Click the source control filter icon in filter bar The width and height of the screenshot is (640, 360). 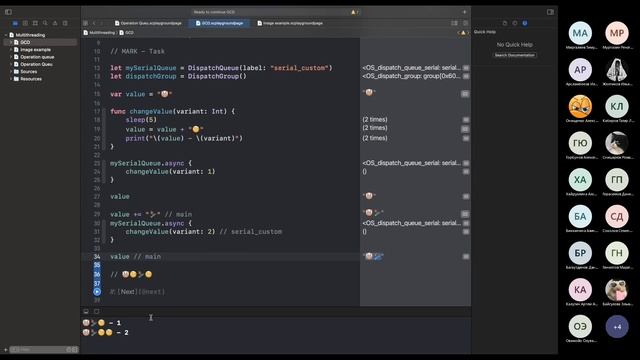(75, 349)
